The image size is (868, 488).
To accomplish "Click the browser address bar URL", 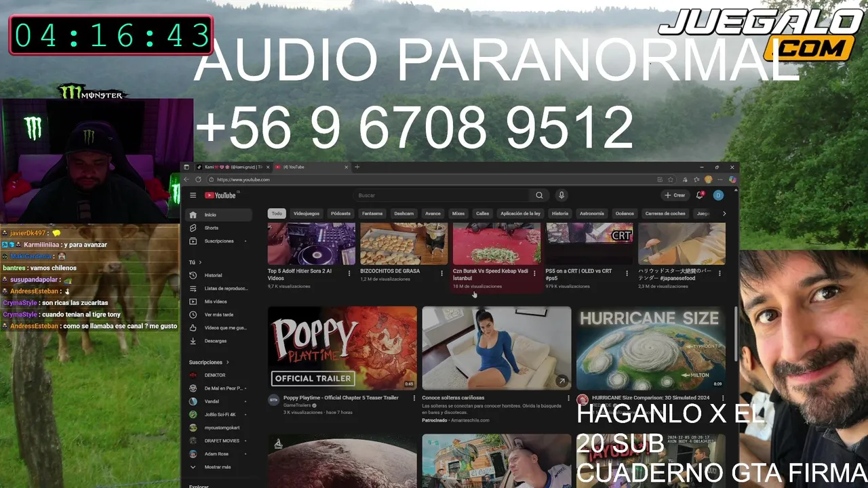I will pos(243,180).
